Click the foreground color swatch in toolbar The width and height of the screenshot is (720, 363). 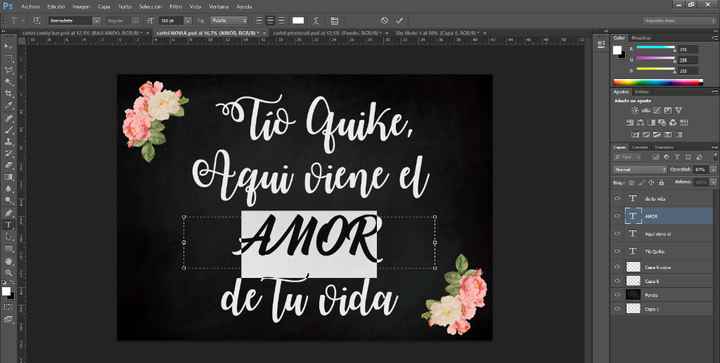pyautogui.click(x=6, y=291)
